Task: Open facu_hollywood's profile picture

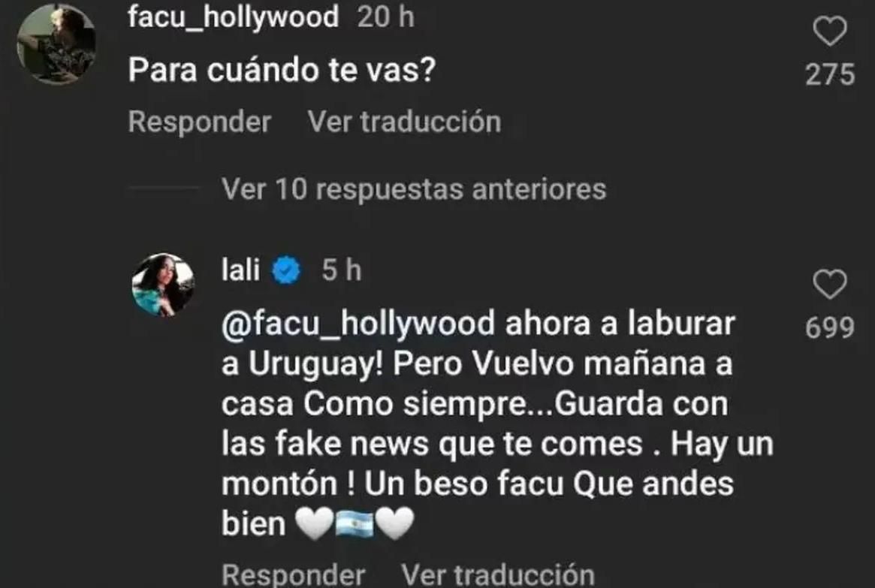Action: pos(56,44)
